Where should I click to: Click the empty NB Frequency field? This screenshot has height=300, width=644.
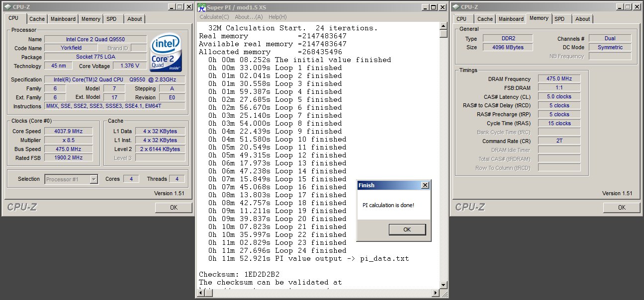tap(610, 57)
